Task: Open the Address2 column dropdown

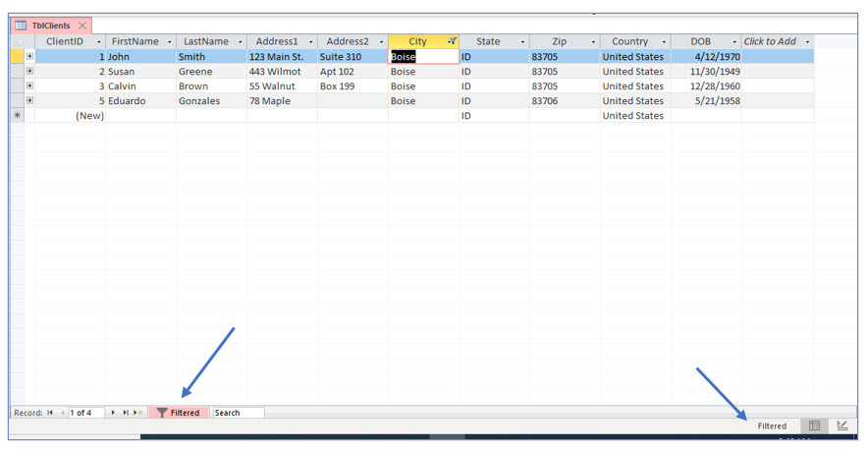Action: tap(381, 42)
